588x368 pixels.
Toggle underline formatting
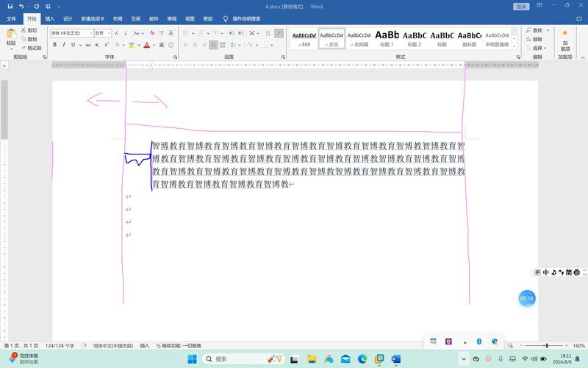[x=73, y=45]
